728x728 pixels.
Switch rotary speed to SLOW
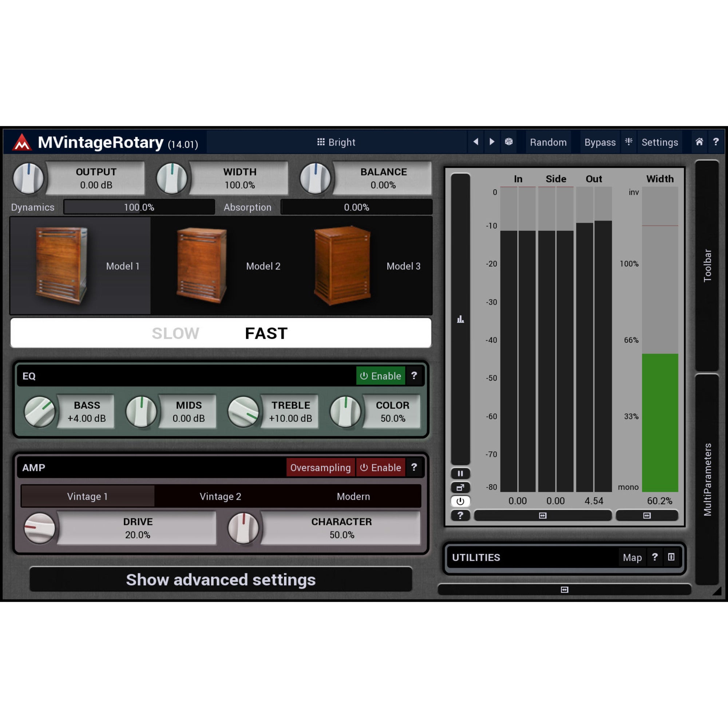click(x=175, y=333)
